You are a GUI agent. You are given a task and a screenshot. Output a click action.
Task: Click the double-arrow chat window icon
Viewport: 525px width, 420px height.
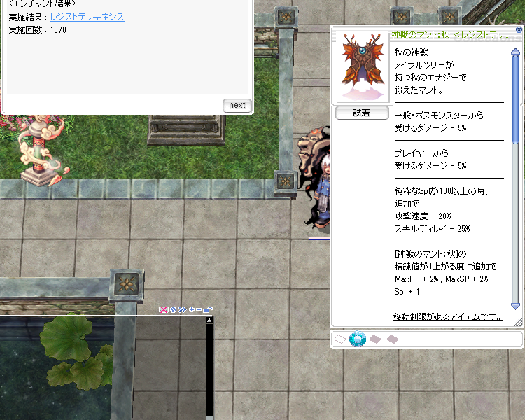pos(182,309)
